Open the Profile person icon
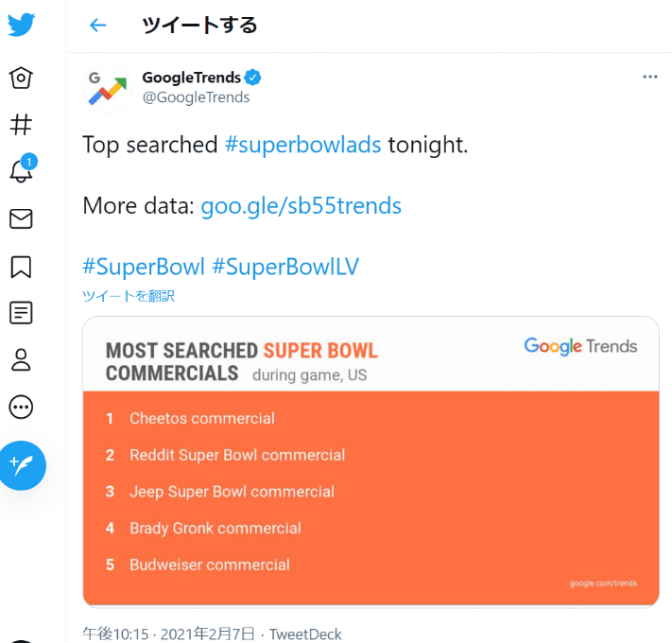Viewport: 672px width, 643px height. coord(21,359)
